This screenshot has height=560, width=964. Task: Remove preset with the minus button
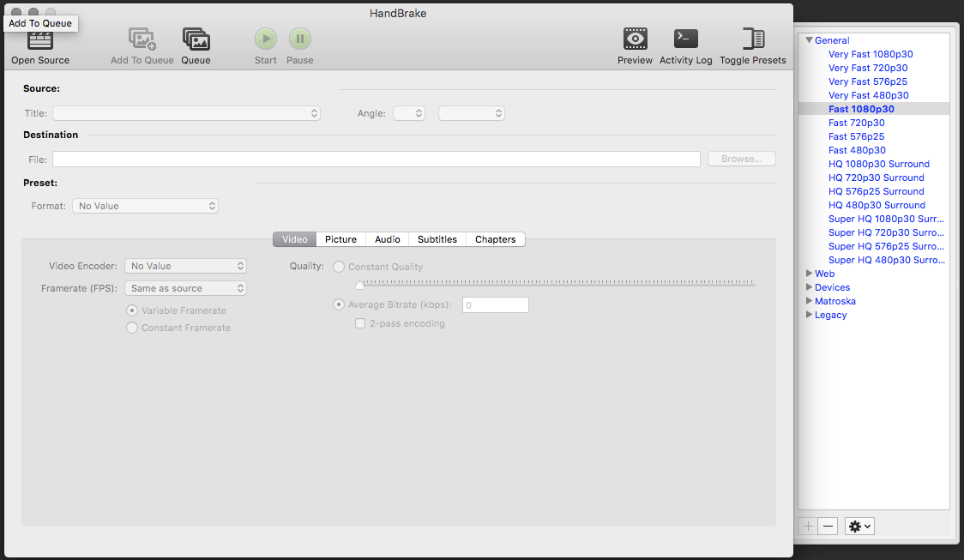pyautogui.click(x=828, y=527)
